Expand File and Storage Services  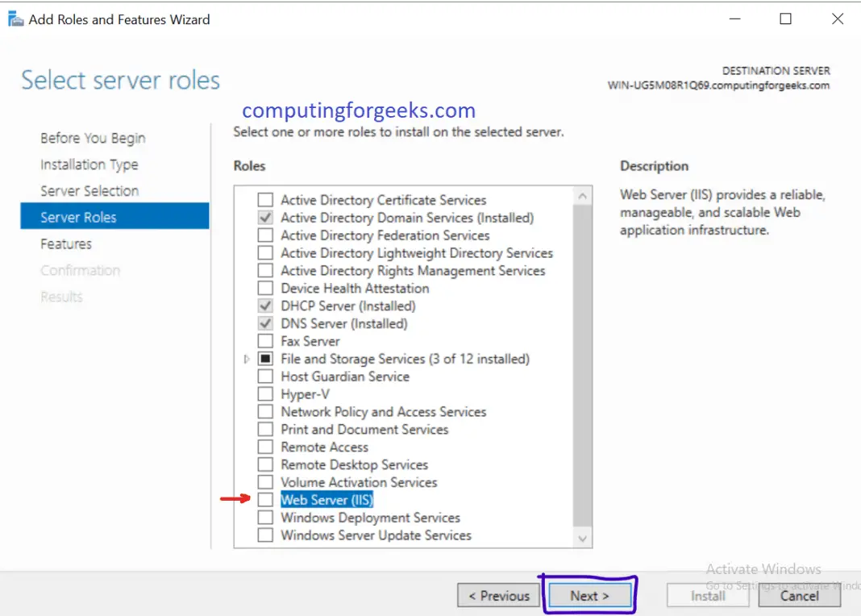tap(247, 359)
